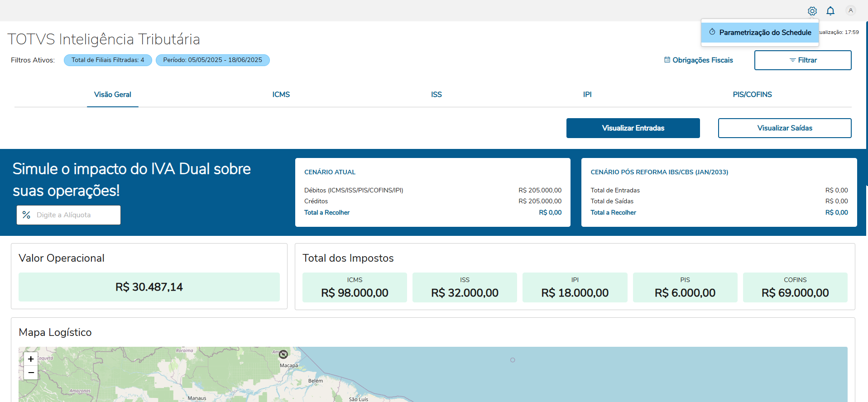This screenshot has height=402, width=868.
Task: Click the Mapa Logístico heading
Action: pos(55,332)
